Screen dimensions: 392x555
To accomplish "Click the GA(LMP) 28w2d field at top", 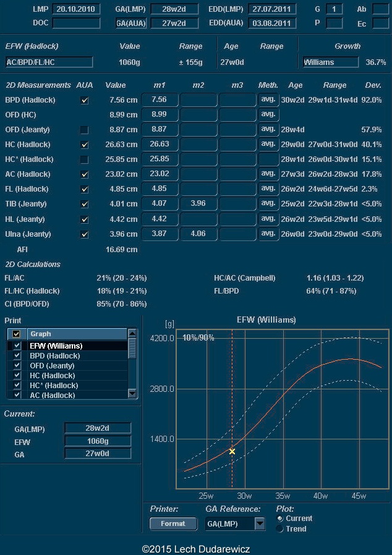I will coord(174,9).
